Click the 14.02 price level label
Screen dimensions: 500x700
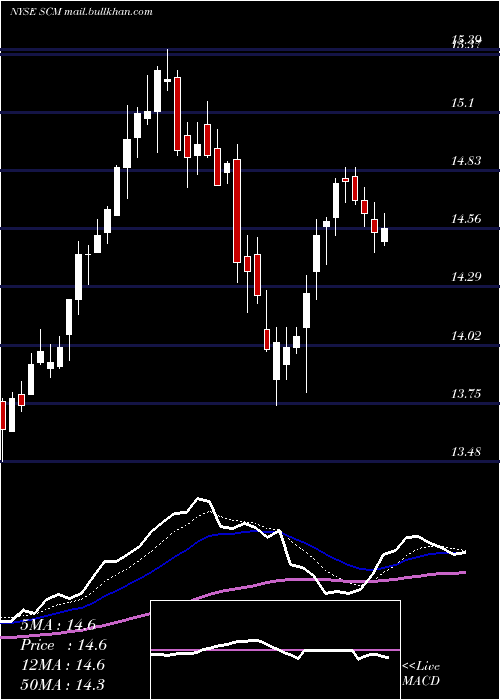click(466, 336)
